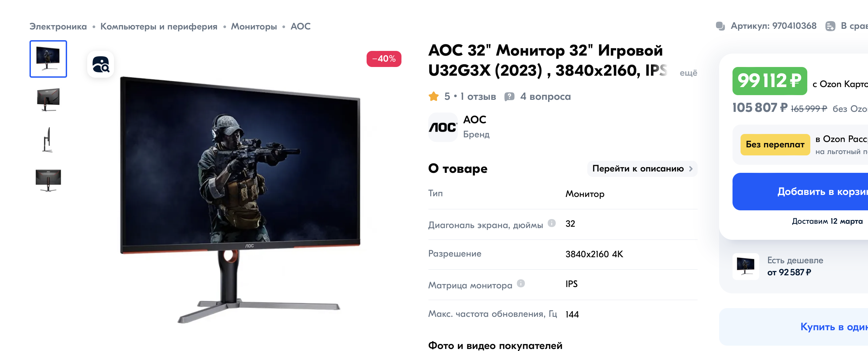
Task: Open the cheaper offer 'Есть дешевле' thumbnail
Action: pos(746,267)
